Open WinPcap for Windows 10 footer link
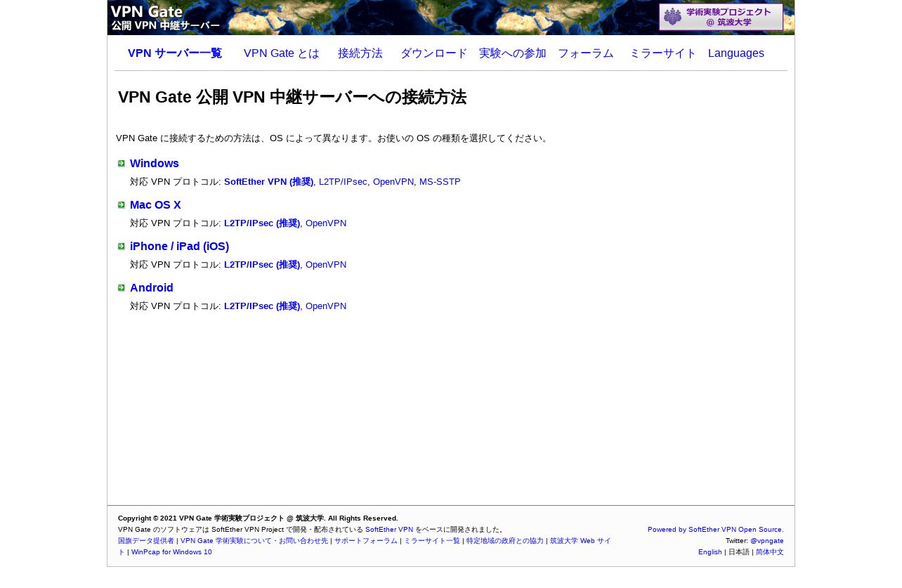The width and height of the screenshot is (902, 588). (171, 552)
